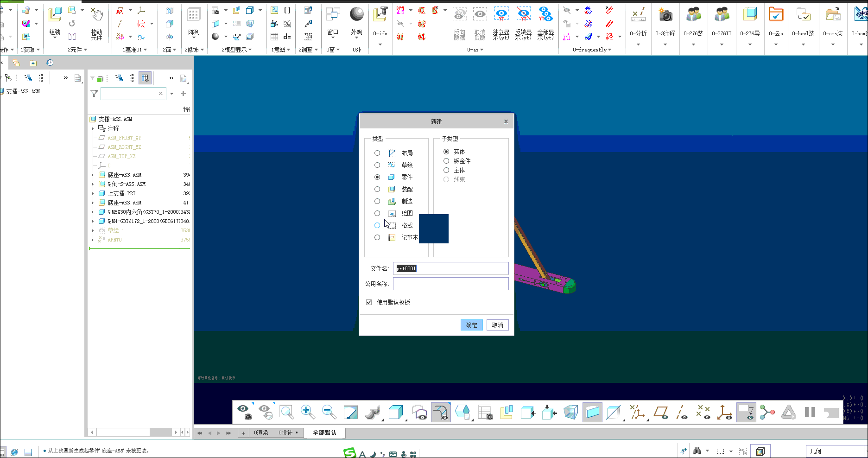Image resolution: width=868 pixels, height=458 pixels.
Task: Switch to the 全部默认 tab
Action: tap(324, 433)
